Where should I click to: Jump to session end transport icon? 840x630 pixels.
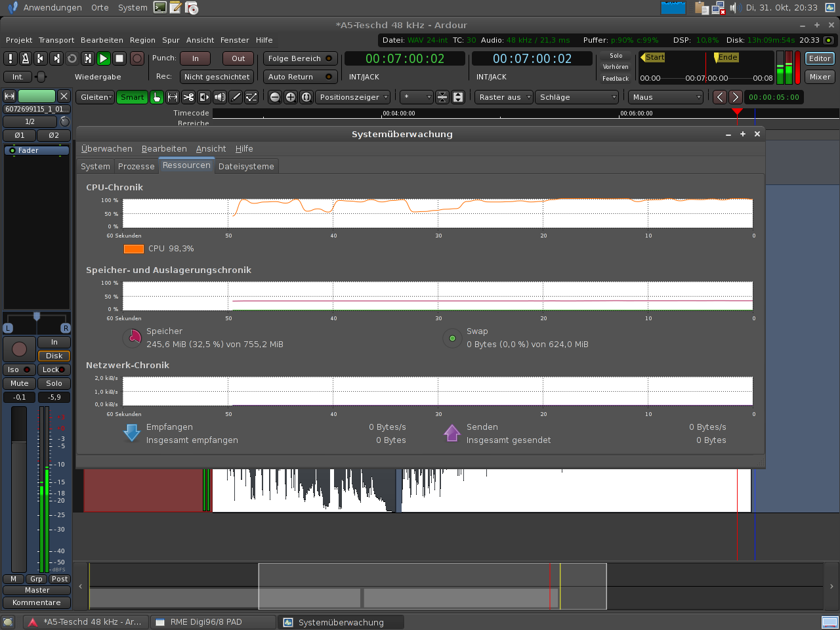[x=57, y=58]
